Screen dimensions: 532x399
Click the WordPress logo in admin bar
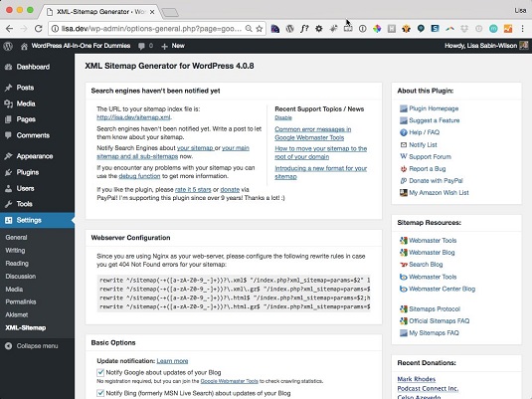tap(8, 46)
